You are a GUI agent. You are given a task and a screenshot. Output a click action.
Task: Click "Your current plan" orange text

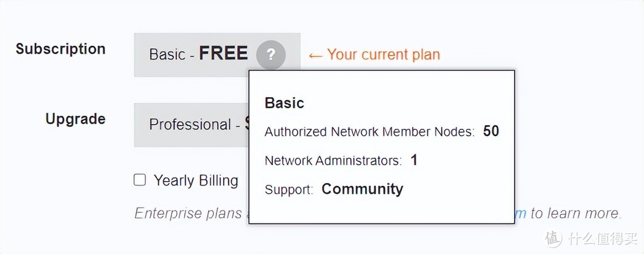(x=383, y=55)
